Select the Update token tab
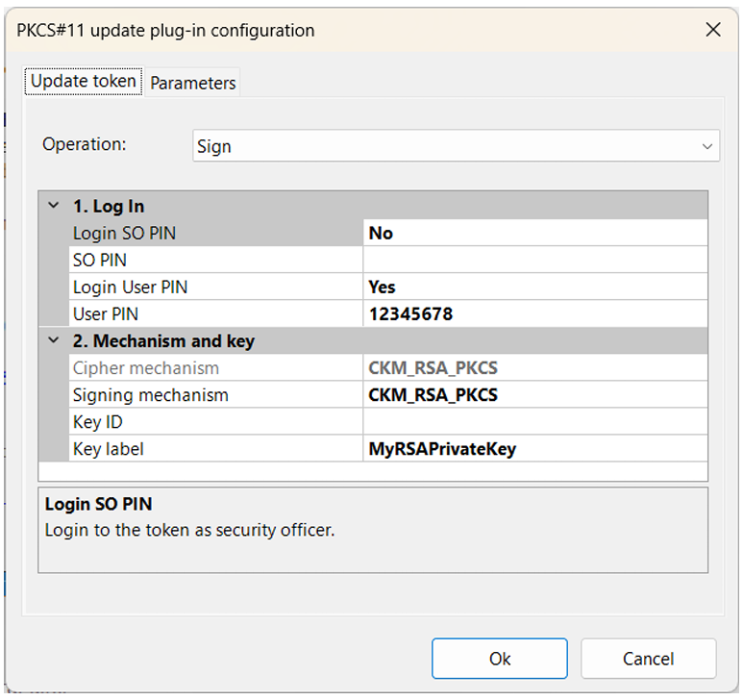743x700 pixels. pyautogui.click(x=84, y=81)
